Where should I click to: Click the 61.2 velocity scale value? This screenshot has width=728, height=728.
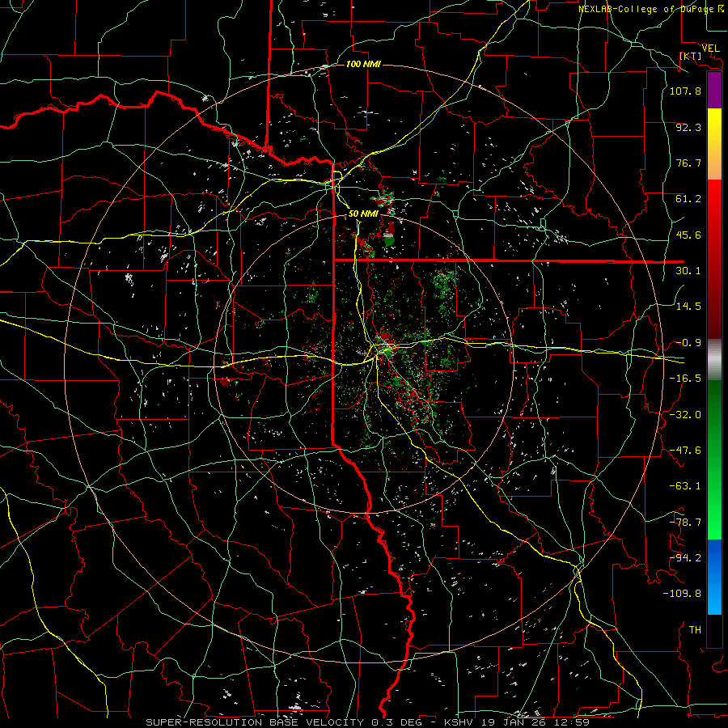tap(688, 199)
